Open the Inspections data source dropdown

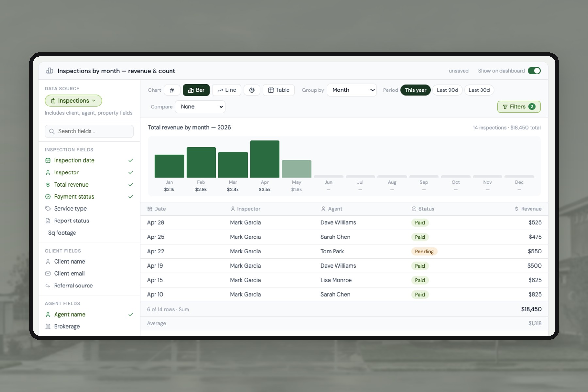pyautogui.click(x=73, y=101)
